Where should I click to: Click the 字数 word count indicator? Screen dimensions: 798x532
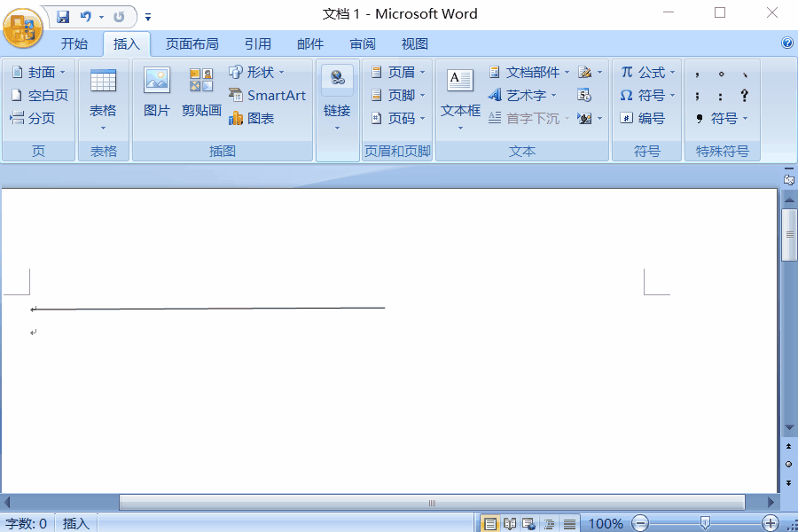(x=27, y=524)
